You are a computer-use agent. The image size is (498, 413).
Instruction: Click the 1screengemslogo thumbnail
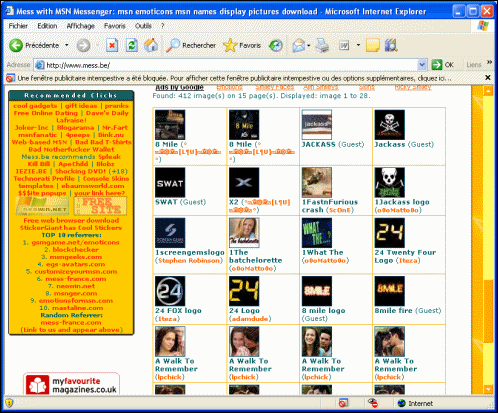(170, 233)
